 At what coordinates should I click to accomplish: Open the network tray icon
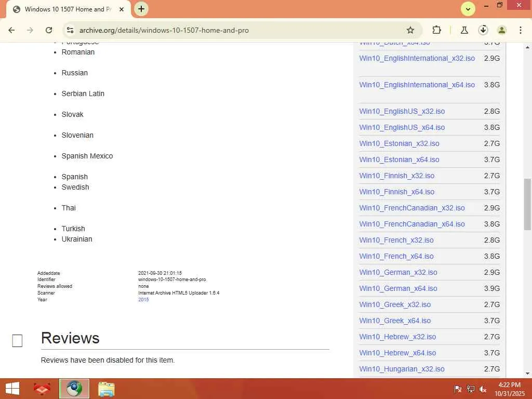pyautogui.click(x=471, y=389)
